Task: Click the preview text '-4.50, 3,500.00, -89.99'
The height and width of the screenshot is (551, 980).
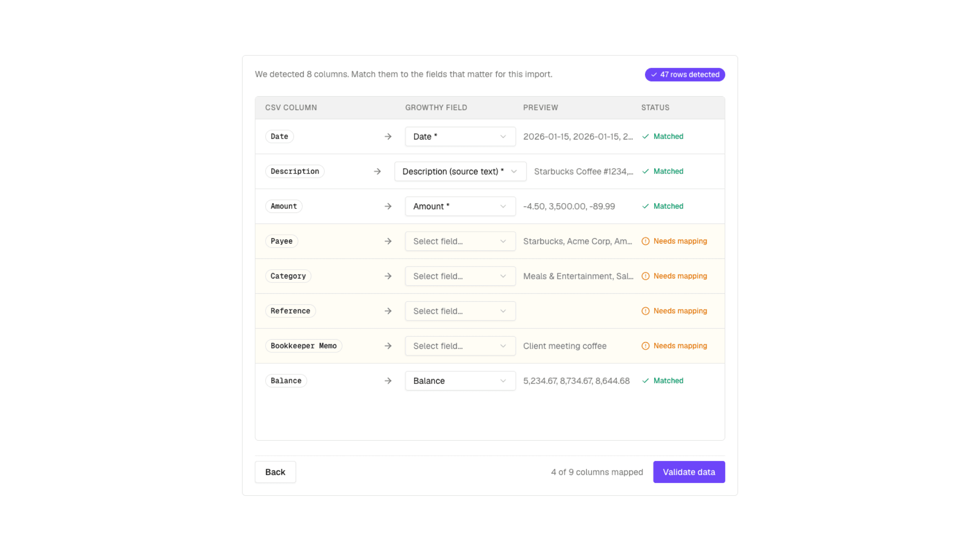Action: point(569,206)
